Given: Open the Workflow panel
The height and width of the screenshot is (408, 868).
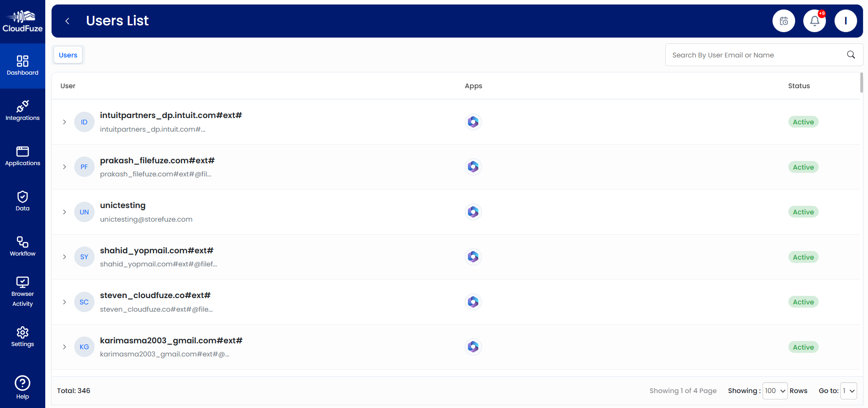Looking at the screenshot, I should (x=22, y=246).
